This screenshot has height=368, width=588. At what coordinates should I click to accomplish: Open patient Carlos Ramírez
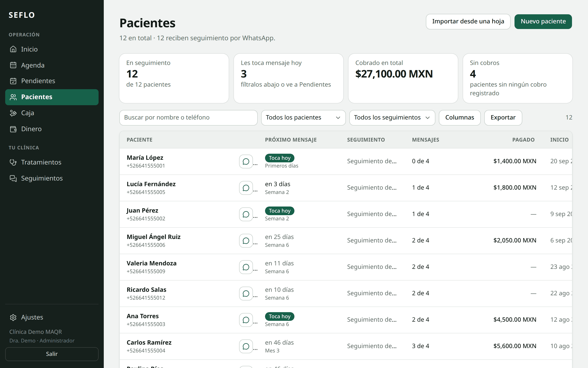(x=149, y=342)
